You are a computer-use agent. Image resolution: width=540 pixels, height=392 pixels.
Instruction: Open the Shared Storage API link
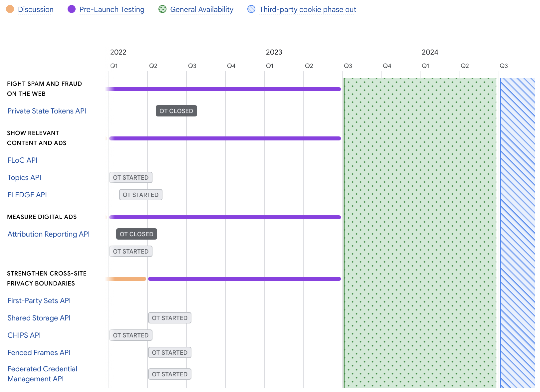coord(39,318)
